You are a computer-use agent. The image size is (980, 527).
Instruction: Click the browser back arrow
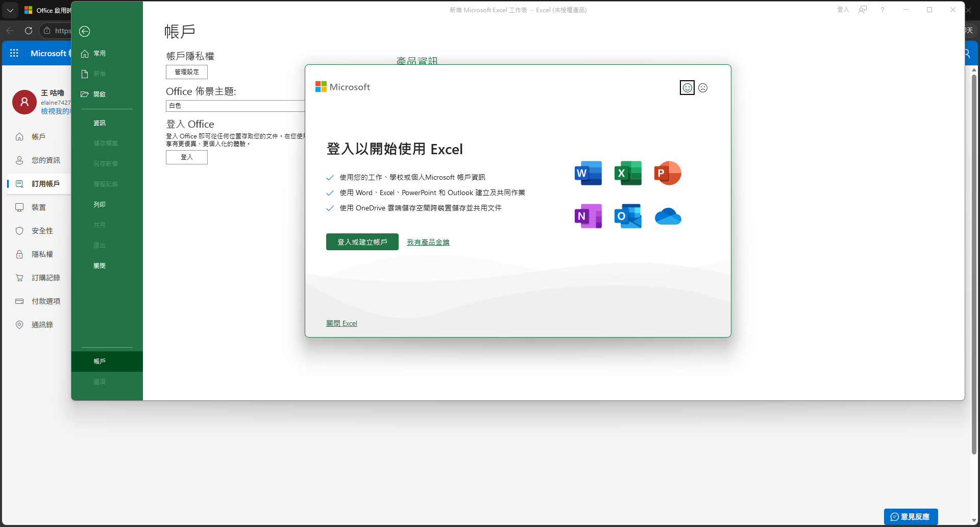(10, 31)
